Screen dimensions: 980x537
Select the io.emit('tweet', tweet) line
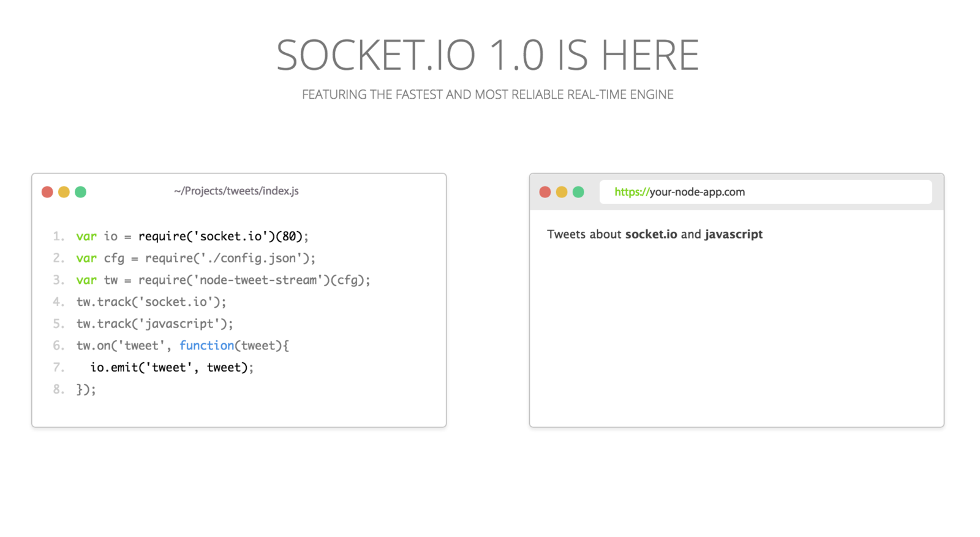172,367
